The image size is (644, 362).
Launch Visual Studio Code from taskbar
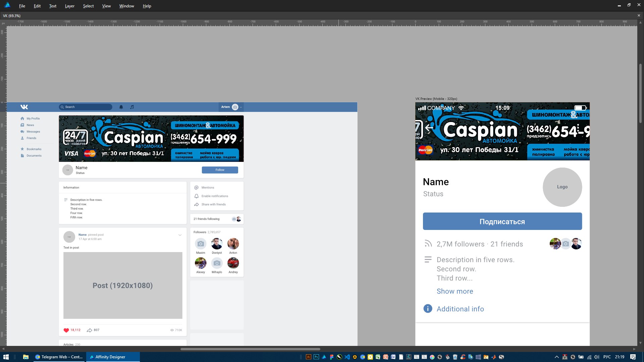347,357
